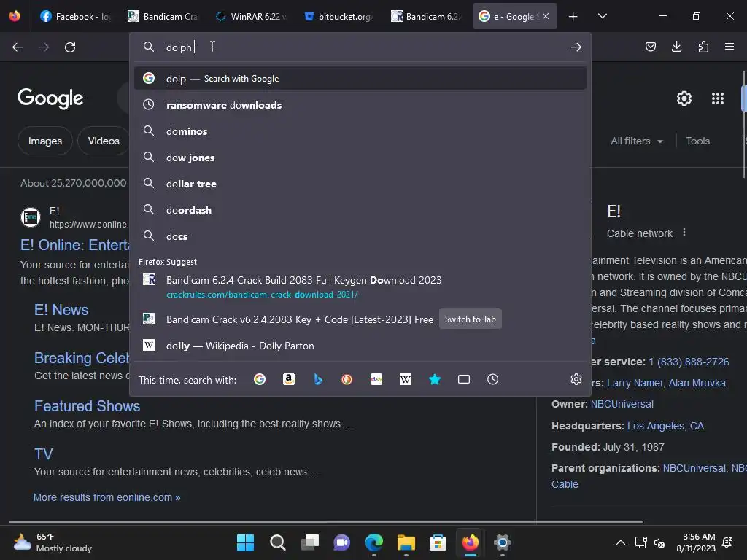This screenshot has width=747, height=560.
Task: Select the 'dow jones' suggestion
Action: (x=360, y=157)
